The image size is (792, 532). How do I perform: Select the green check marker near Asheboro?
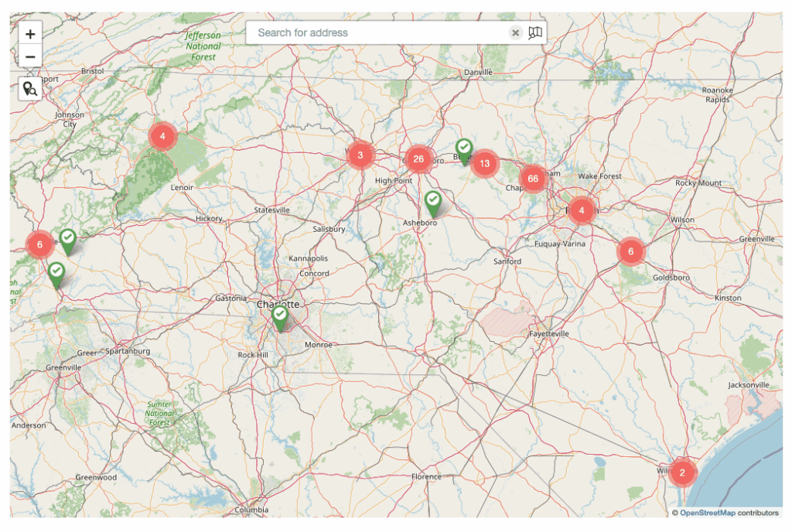click(433, 202)
